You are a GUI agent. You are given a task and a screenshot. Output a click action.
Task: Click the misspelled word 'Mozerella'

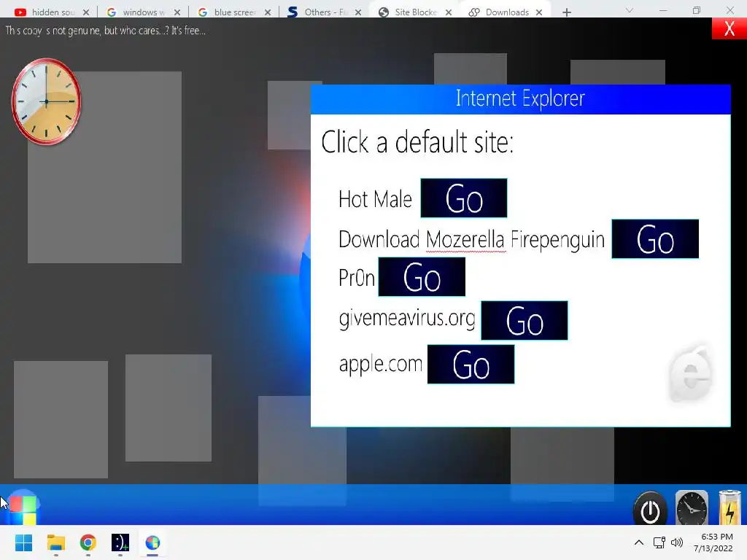click(465, 239)
